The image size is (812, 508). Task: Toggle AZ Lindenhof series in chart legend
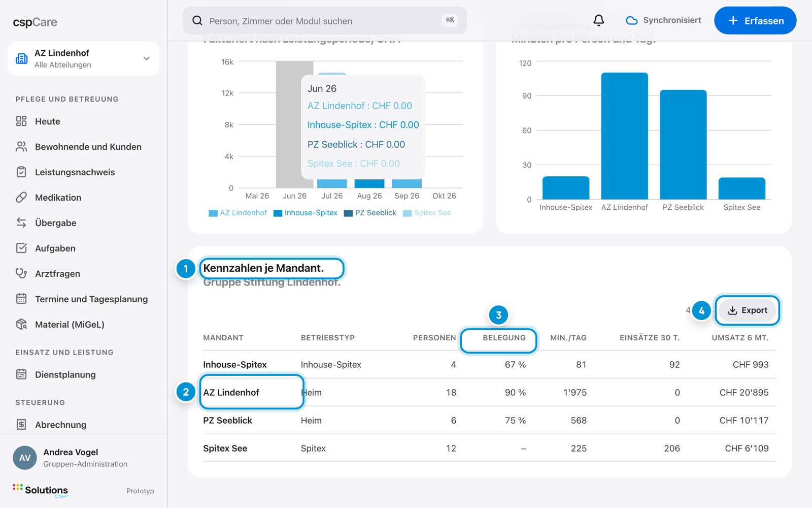238,213
